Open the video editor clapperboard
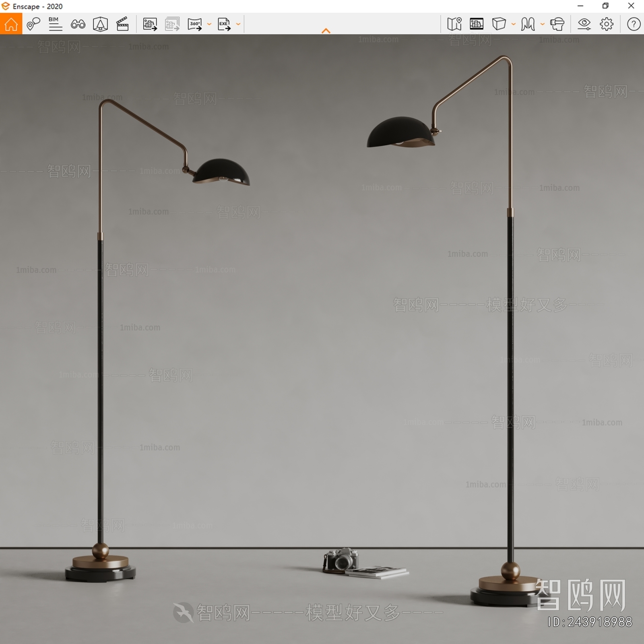 point(122,24)
